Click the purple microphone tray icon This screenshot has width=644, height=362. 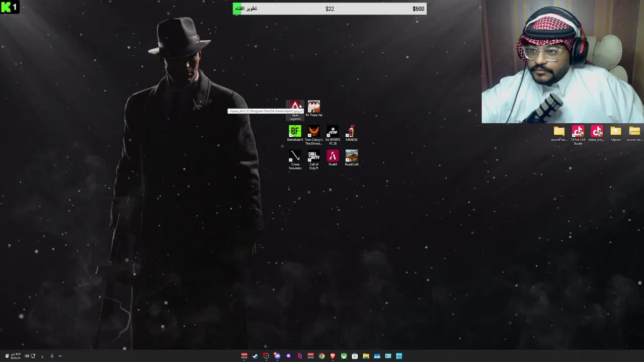click(52, 356)
